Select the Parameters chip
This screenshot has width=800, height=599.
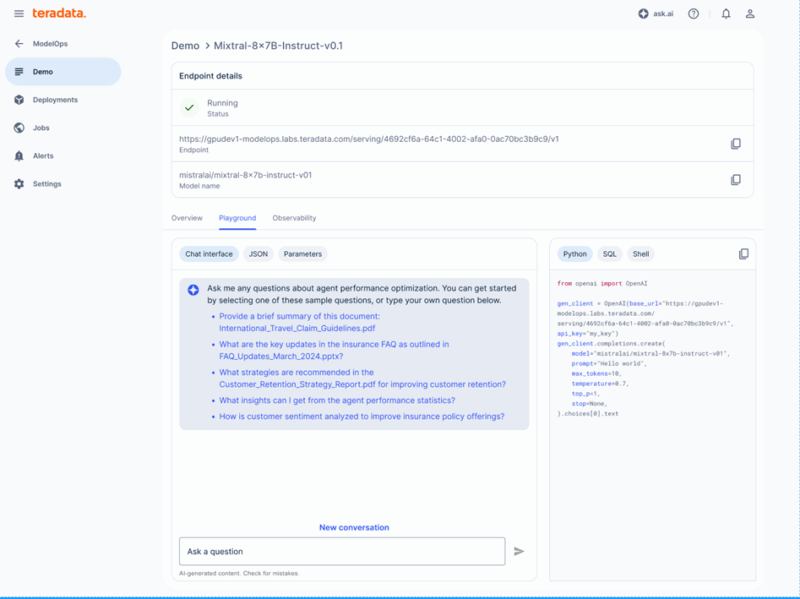303,254
